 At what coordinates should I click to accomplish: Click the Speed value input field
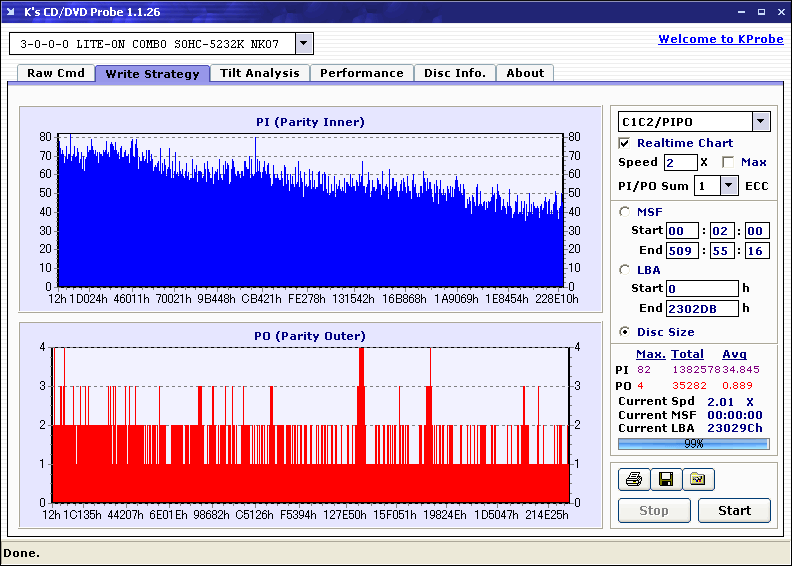680,162
